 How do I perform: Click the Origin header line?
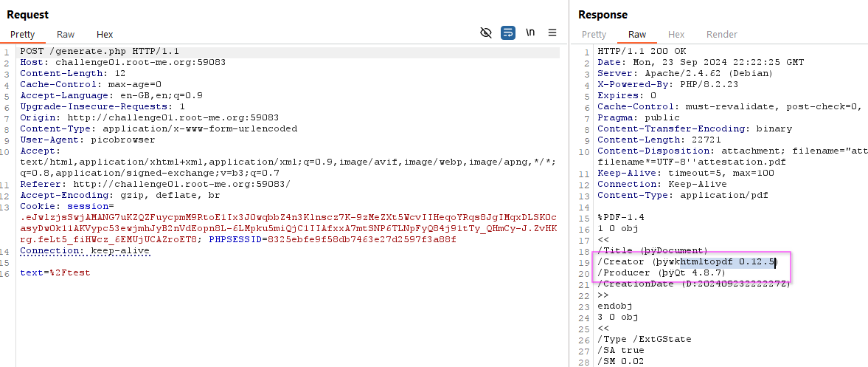pyautogui.click(x=150, y=117)
